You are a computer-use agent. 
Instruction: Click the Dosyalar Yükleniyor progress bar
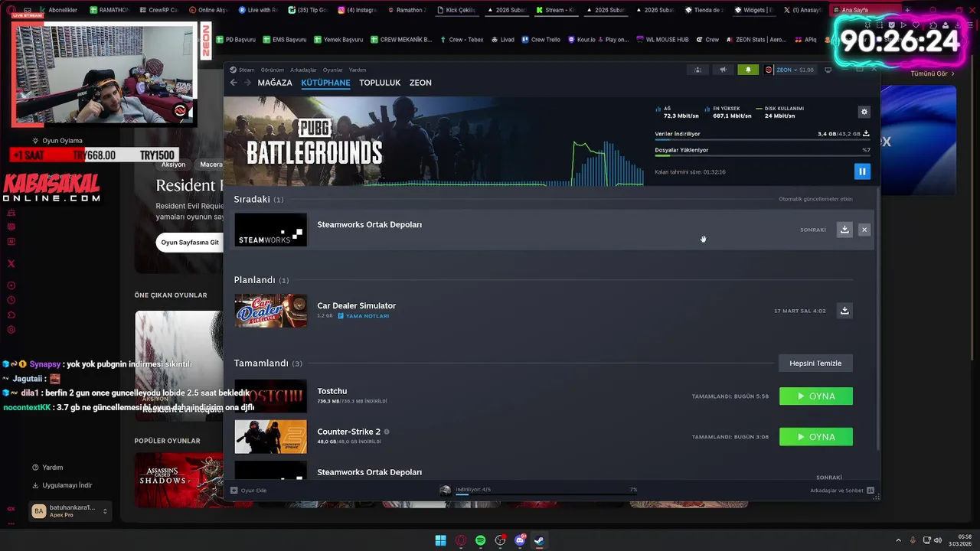point(763,155)
